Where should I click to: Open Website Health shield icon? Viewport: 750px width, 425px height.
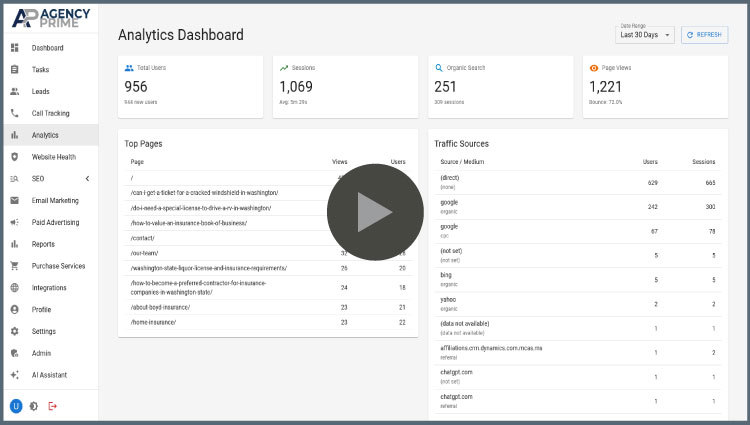[x=15, y=157]
